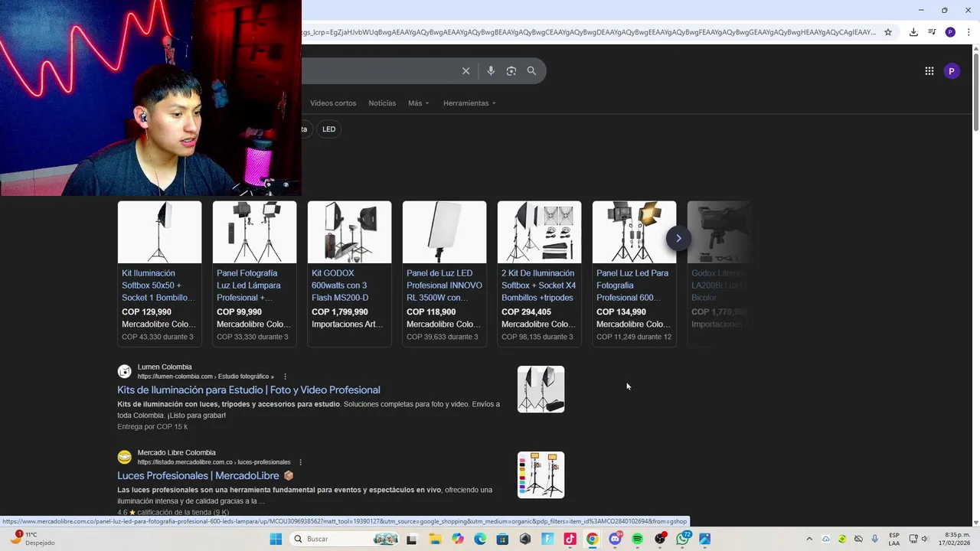Click the Kit GODOX product image
Viewport: 980px width, 551px height.
(x=349, y=232)
